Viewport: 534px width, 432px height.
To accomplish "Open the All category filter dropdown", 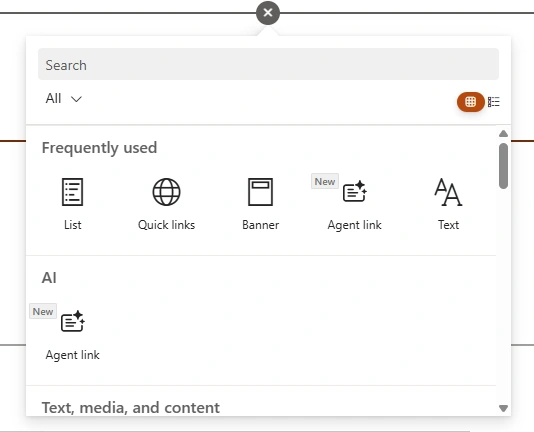I will (x=64, y=99).
